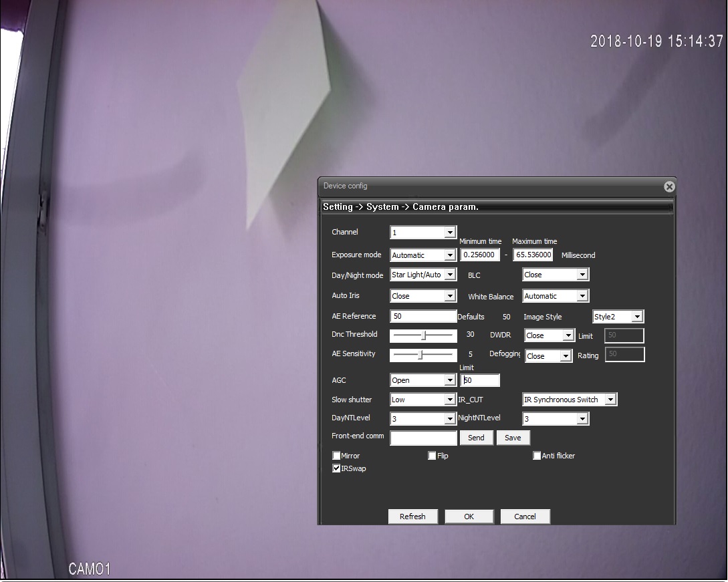Confirm settings with the OK button
728x582 pixels.
point(469,517)
